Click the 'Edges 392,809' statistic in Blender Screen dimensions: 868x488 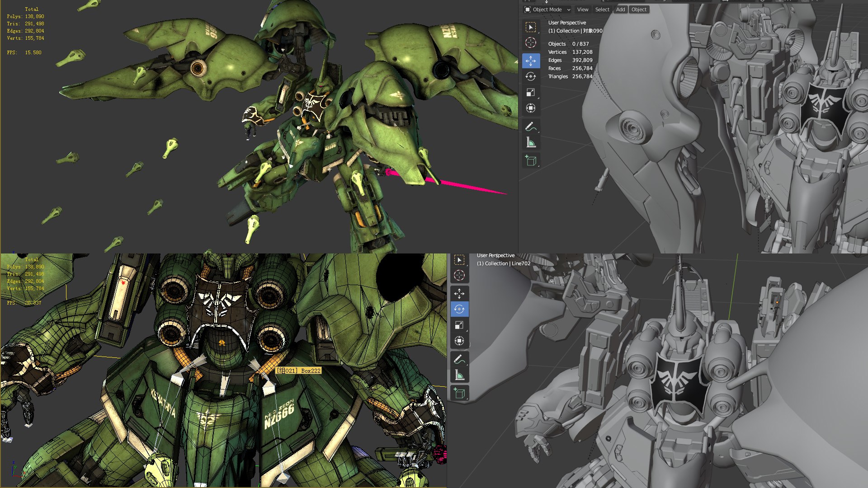coord(570,60)
